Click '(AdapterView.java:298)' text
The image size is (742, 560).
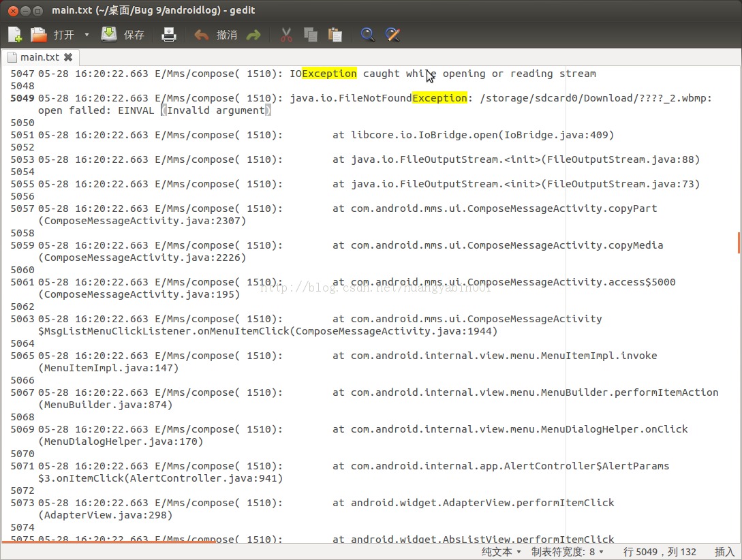click(x=106, y=516)
